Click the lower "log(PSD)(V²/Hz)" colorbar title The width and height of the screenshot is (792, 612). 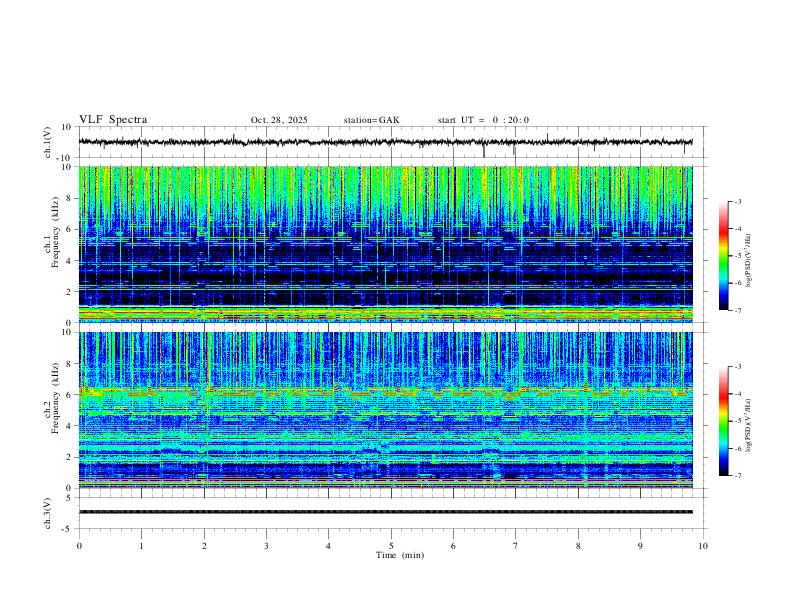tap(748, 426)
